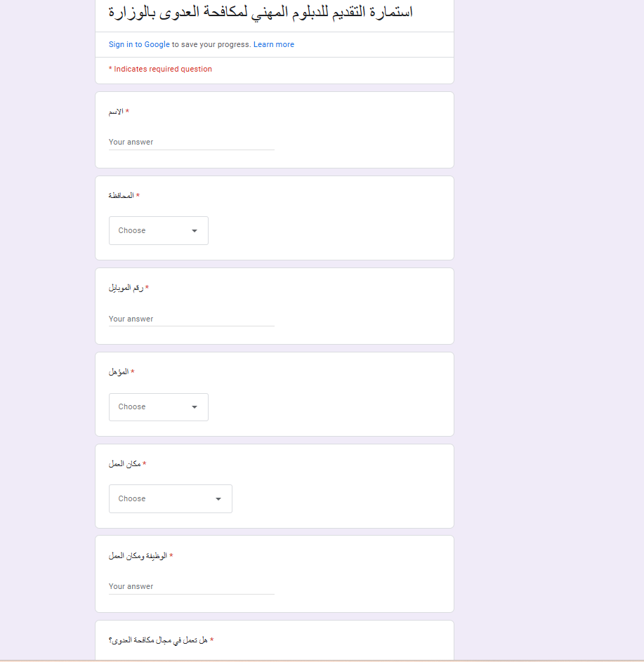Click the الاسم question label
The width and height of the screenshot is (644, 662).
116,112
